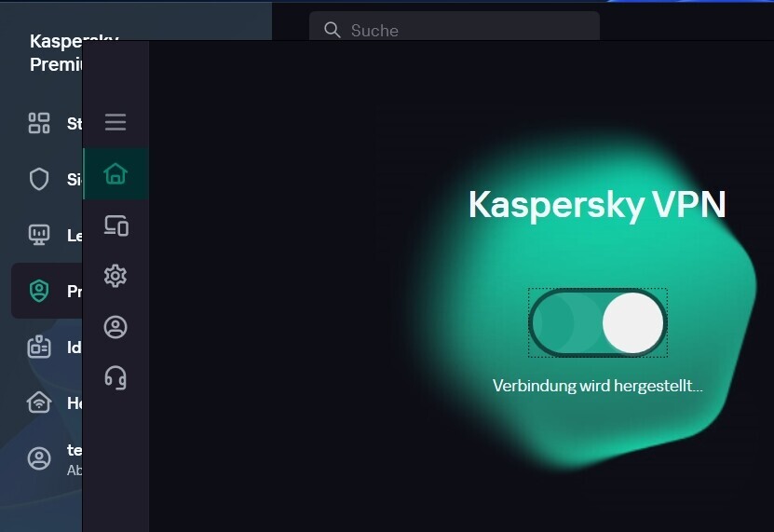Open the settings gear in the VPN sidebar
Screen dimensions: 774x532
(115, 276)
